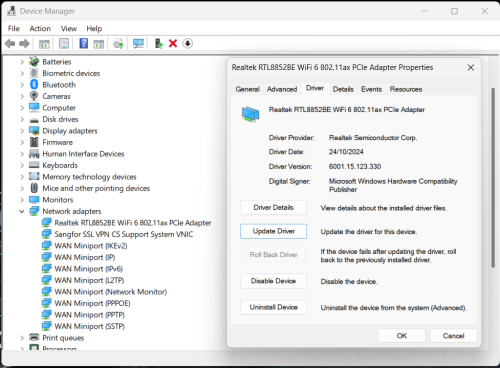Click the Computer category icon
Screen dimensions: 500x368
click(34, 108)
